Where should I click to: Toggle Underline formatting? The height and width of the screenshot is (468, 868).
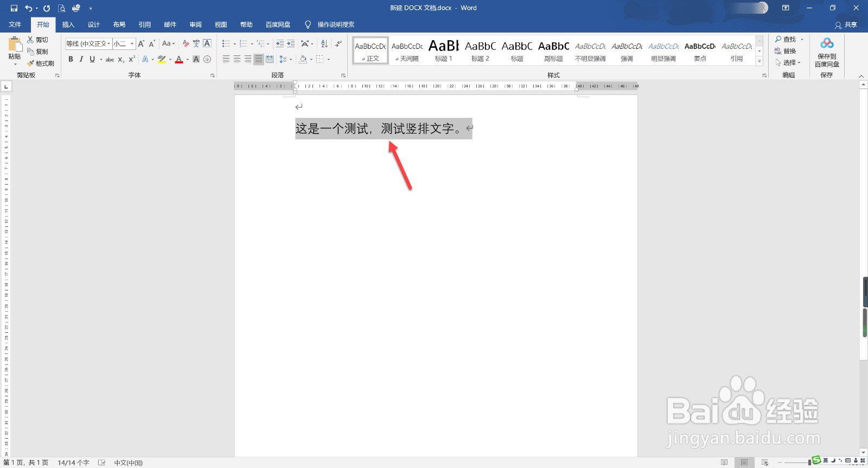(92, 59)
